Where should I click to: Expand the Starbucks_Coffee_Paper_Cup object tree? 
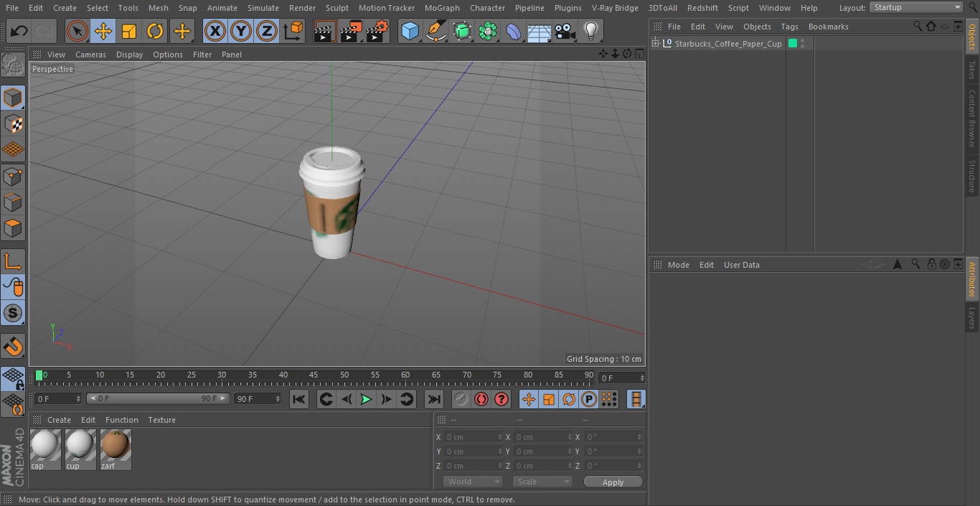tap(655, 44)
